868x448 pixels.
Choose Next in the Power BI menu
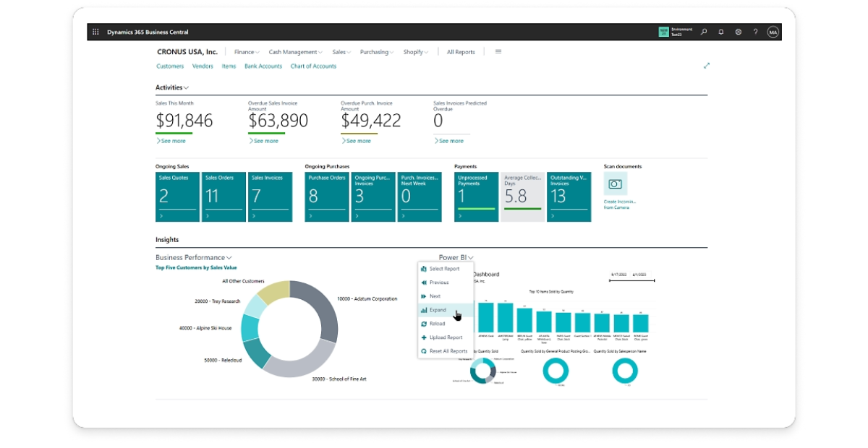click(x=446, y=296)
